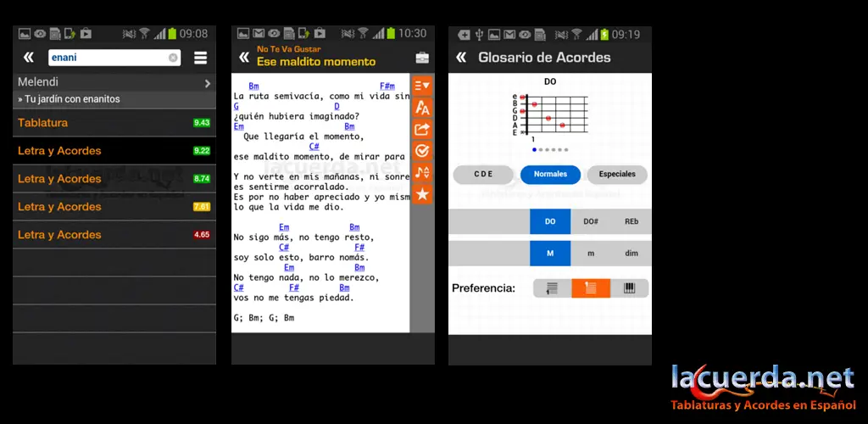
Task: Clear the 'enani' search text
Action: (173, 58)
